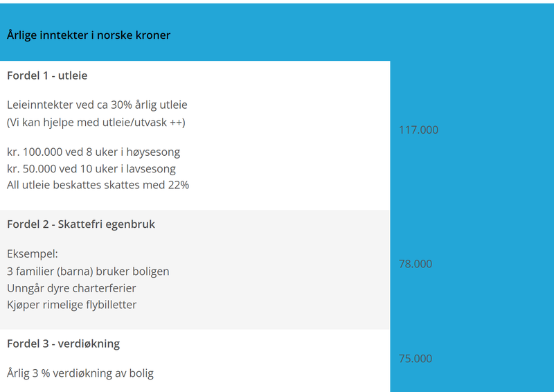Image resolution: width=554 pixels, height=392 pixels.
Task: Select the "Fordel 1 - utleie" heading
Action: point(47,75)
